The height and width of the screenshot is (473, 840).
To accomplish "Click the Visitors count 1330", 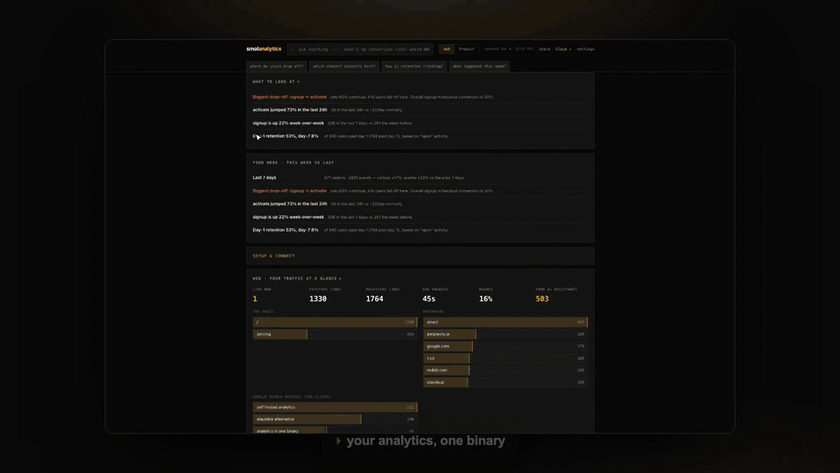I will (318, 299).
